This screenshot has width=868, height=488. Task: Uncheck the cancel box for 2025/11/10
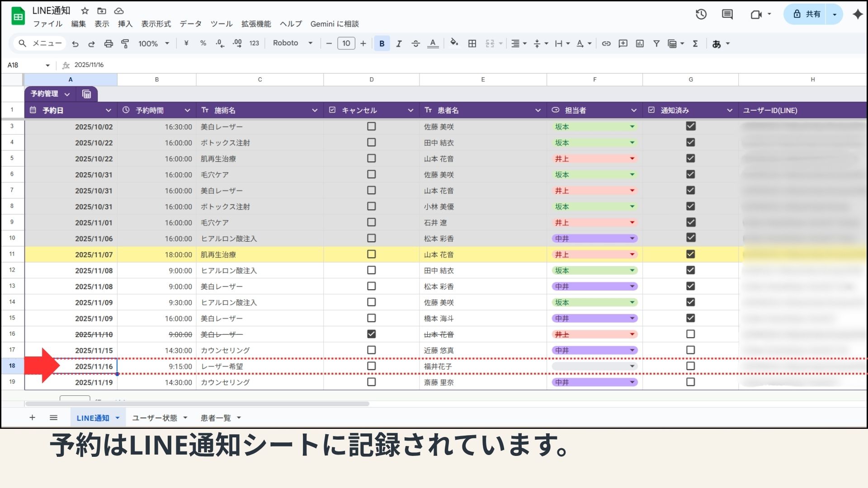pyautogui.click(x=371, y=334)
